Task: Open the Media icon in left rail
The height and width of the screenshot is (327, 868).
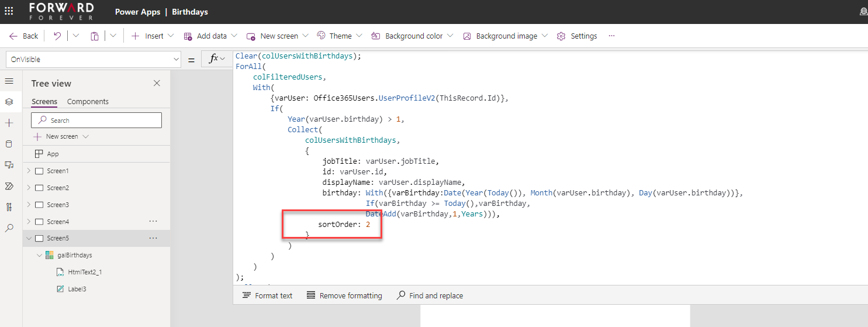Action: coord(9,165)
